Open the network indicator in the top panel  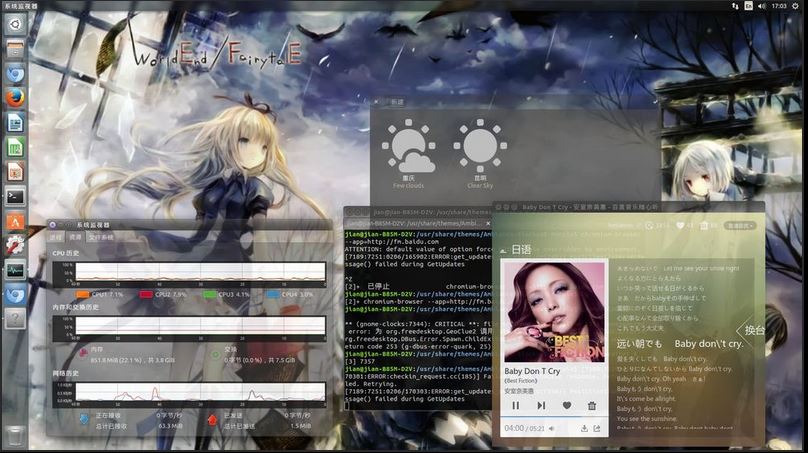click(735, 6)
